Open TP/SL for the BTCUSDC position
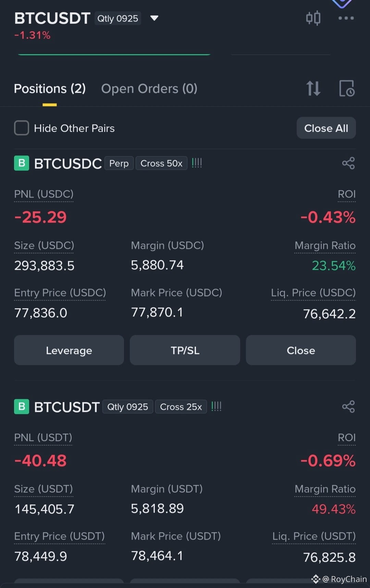The width and height of the screenshot is (370, 588). coord(185,350)
